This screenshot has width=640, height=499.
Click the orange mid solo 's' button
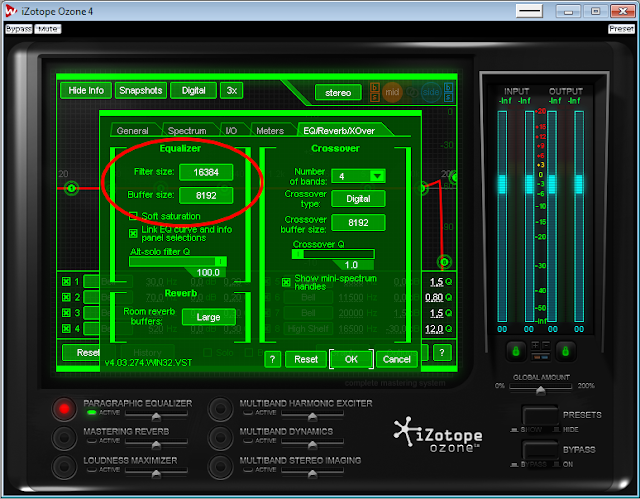pos(375,97)
